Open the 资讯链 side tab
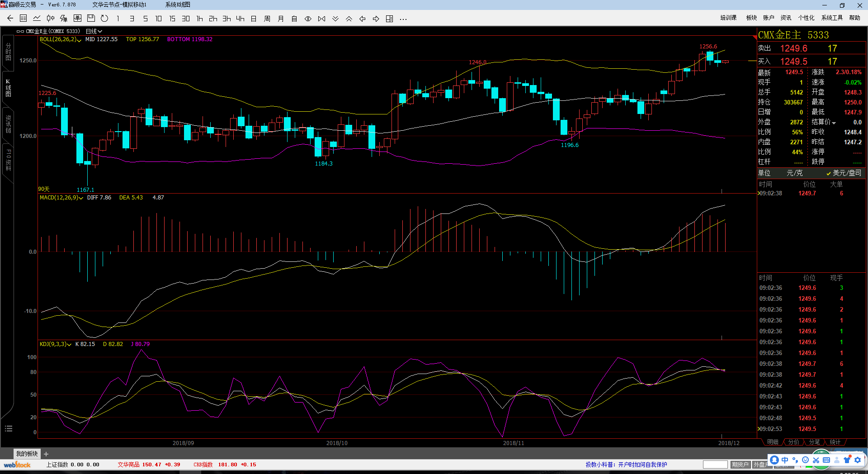This screenshot has height=474, width=868. point(8,124)
